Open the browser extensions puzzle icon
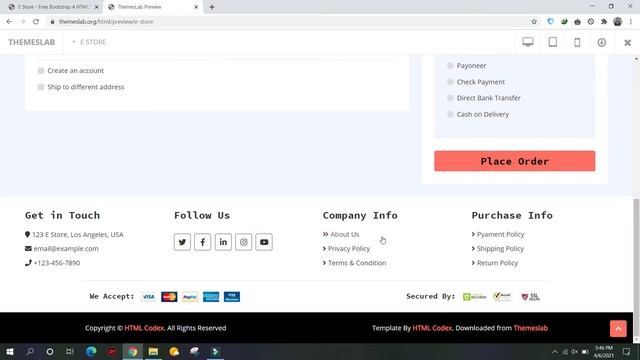This screenshot has height=360, width=640. coord(604,22)
